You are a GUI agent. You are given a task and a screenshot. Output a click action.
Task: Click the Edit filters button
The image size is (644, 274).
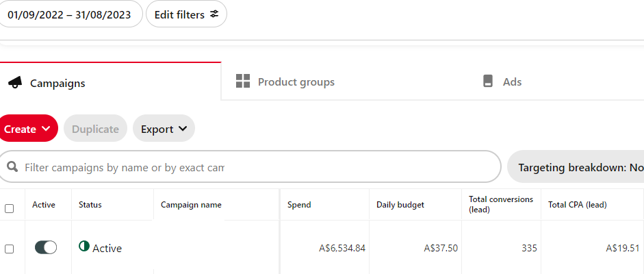(x=186, y=14)
